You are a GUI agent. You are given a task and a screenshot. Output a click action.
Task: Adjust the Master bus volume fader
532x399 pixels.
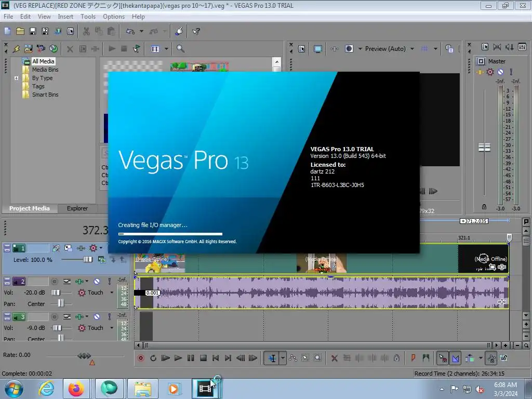click(x=484, y=147)
